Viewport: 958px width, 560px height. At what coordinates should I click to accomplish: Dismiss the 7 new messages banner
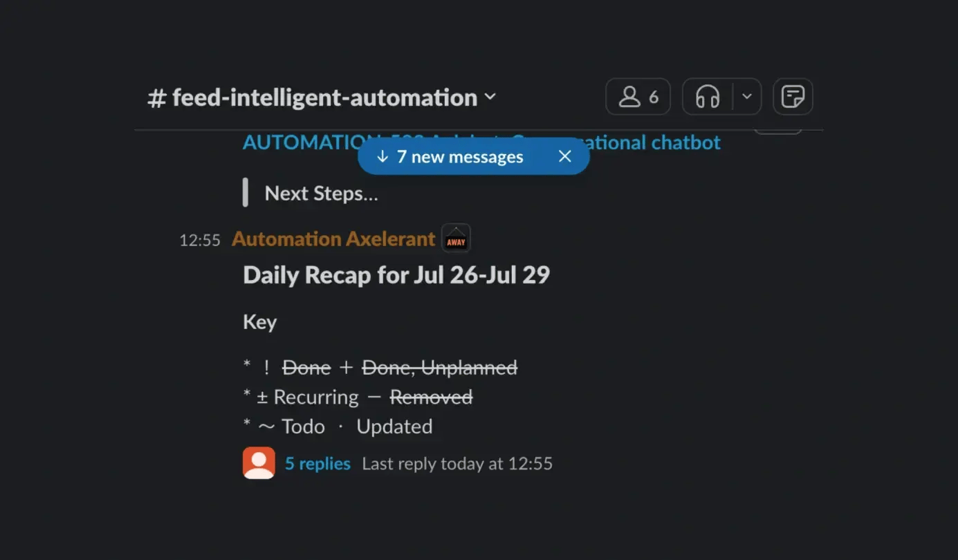564,156
